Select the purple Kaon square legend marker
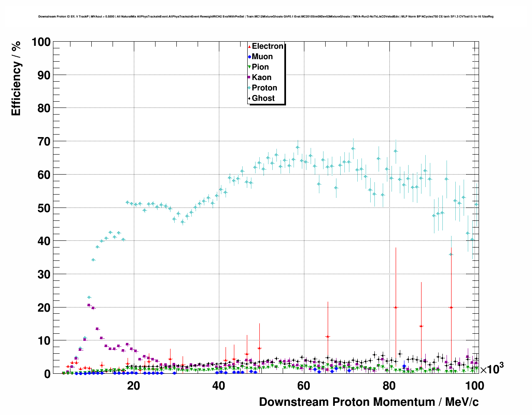Viewport: 532px width, 415px height. [250, 77]
